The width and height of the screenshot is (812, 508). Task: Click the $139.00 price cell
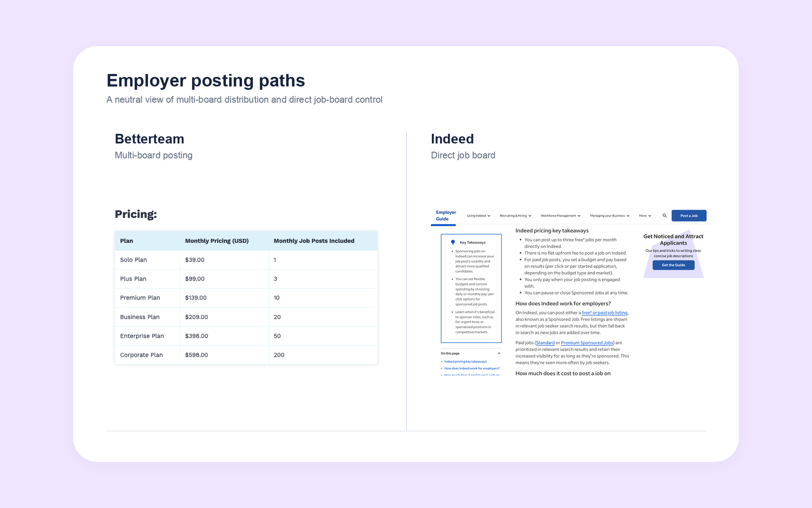click(224, 298)
